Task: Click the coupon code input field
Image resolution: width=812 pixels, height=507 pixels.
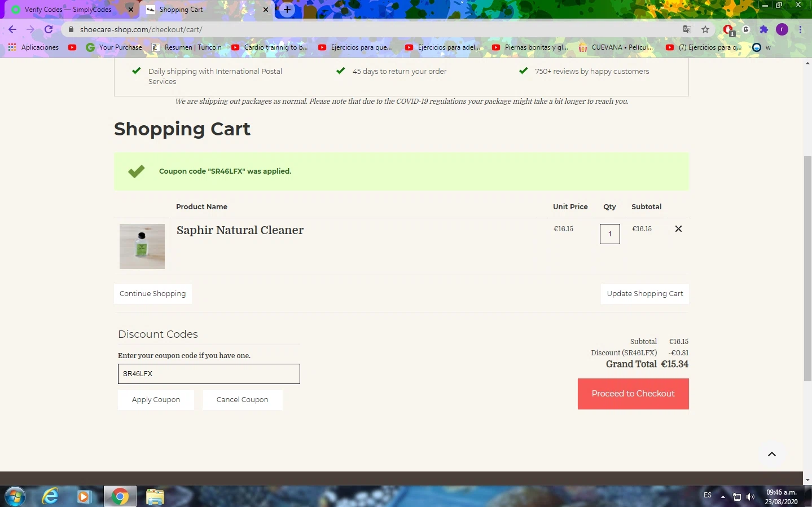Action: [209, 374]
